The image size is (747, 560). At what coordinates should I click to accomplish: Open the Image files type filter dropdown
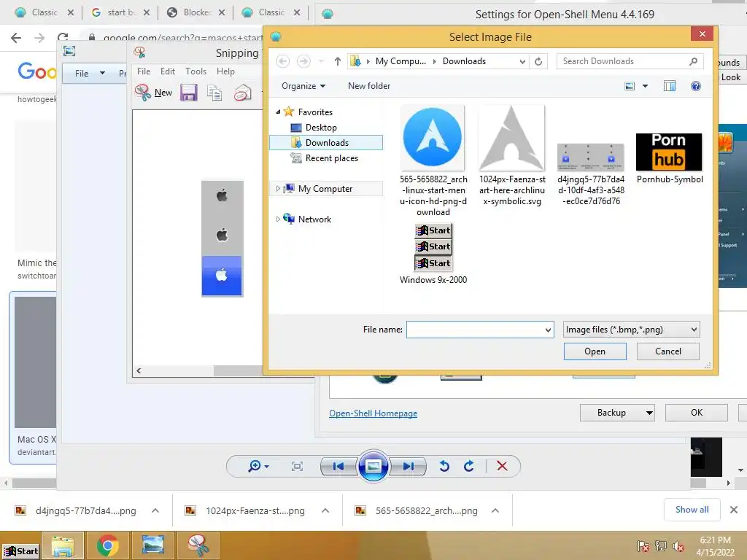[x=694, y=330]
